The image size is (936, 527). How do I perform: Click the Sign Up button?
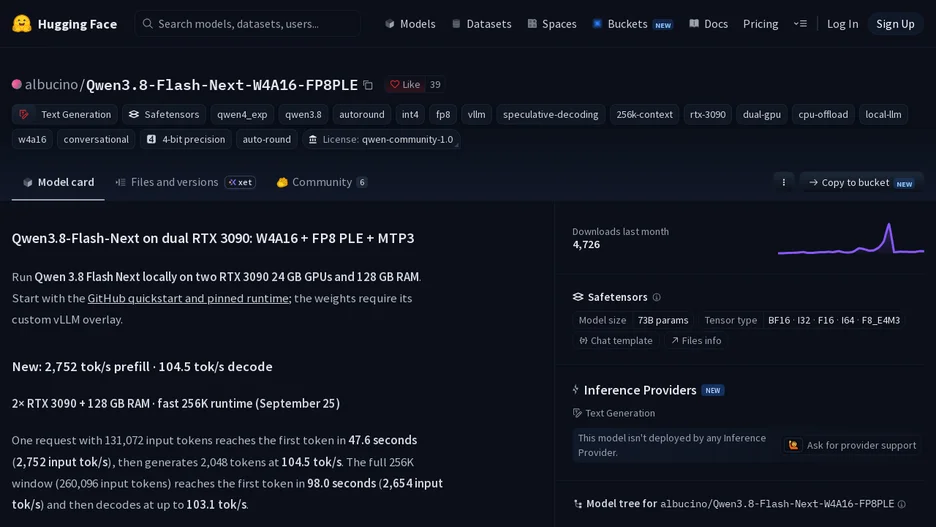click(895, 24)
